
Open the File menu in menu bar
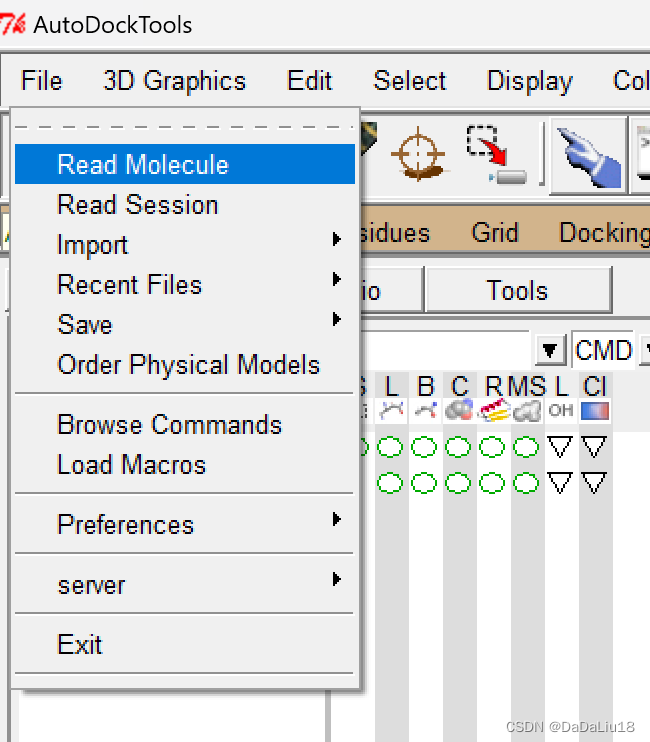coord(42,80)
